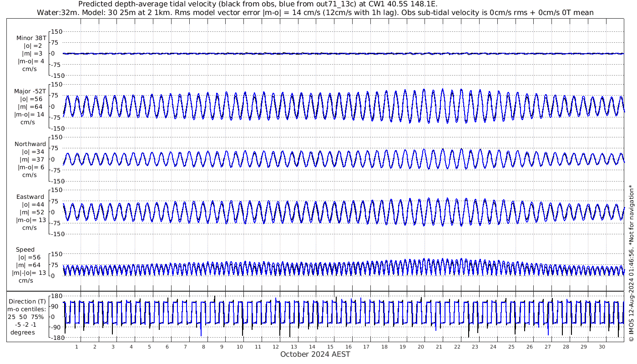637x364 pixels.
Task: Click day '1' on the date axis
Action: point(76,347)
